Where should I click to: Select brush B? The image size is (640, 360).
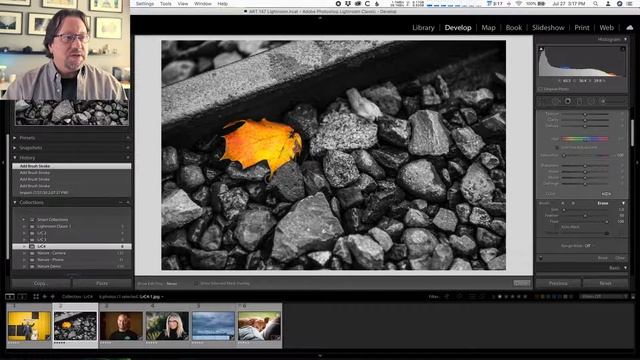[x=573, y=203]
